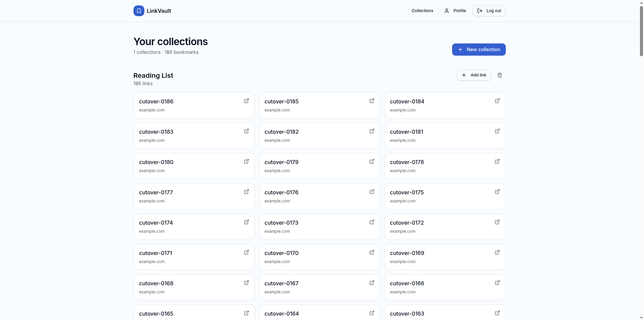Image resolution: width=644 pixels, height=321 pixels.
Task: Open the cutover-0180 bookmark title
Action: click(156, 162)
